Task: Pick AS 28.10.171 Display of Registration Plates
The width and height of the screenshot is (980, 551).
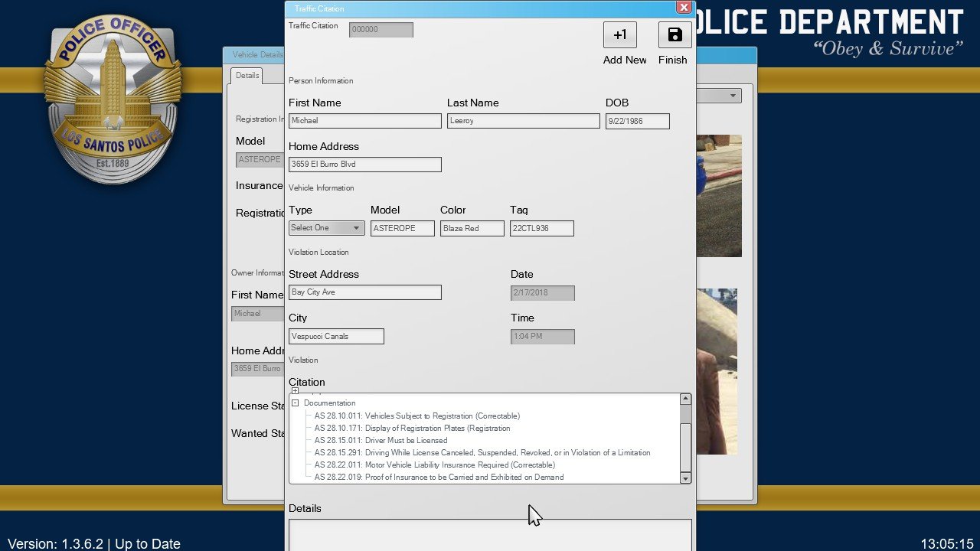Action: 412,429
